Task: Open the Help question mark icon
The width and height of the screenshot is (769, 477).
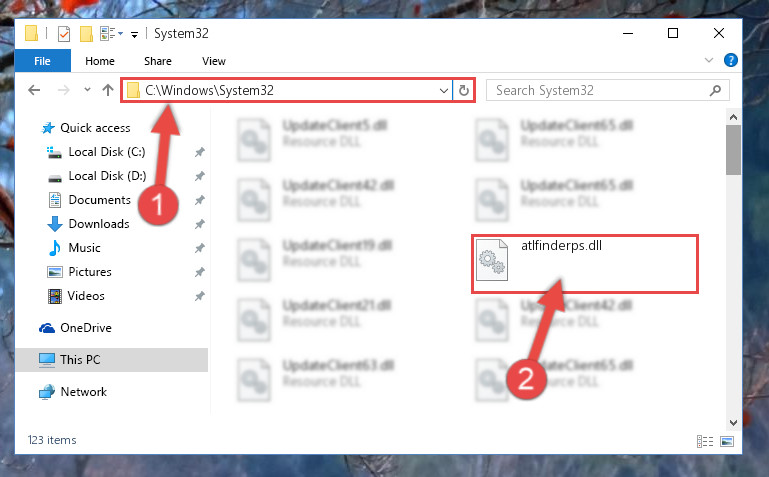Action: click(731, 60)
